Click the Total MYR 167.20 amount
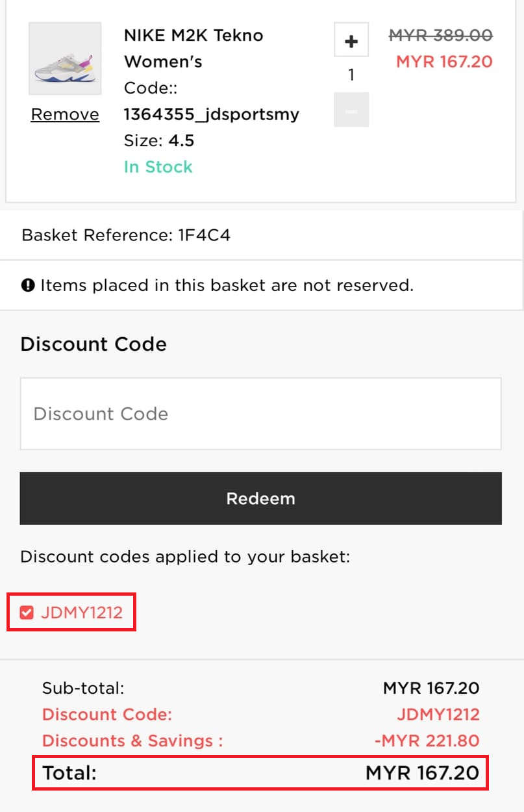Image resolution: width=524 pixels, height=812 pixels. click(422, 773)
